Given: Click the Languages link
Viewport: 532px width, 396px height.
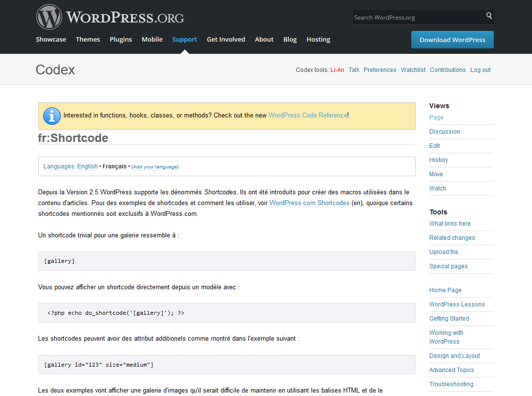Looking at the screenshot, I should pos(59,166).
